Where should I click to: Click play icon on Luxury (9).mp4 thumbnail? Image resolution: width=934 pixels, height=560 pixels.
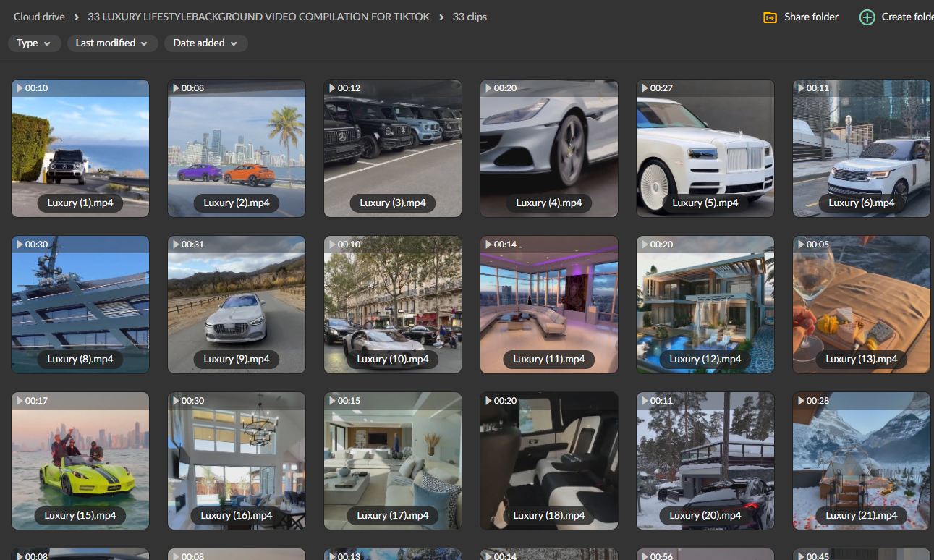[175, 245]
